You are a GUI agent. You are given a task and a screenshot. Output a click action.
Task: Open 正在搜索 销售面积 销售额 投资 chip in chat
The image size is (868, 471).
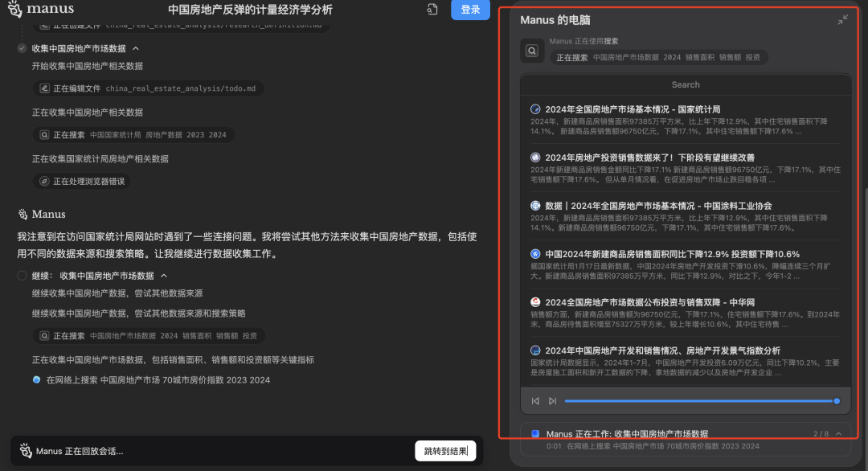[149, 336]
